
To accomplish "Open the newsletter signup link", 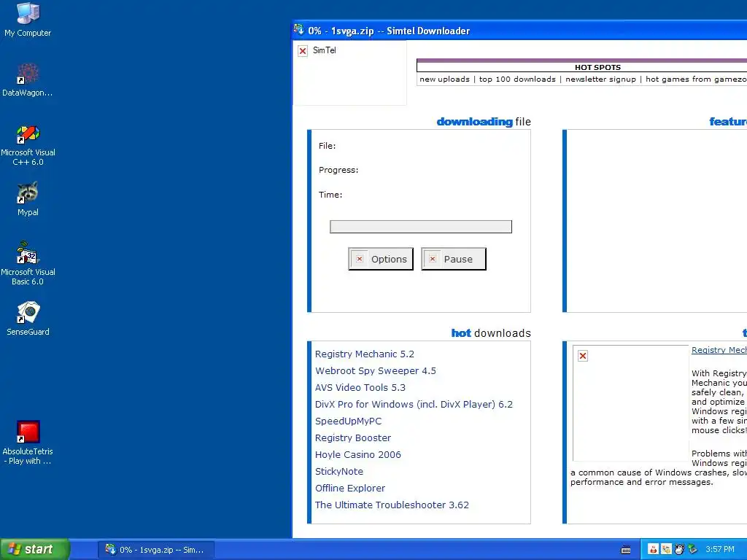I will (x=601, y=79).
